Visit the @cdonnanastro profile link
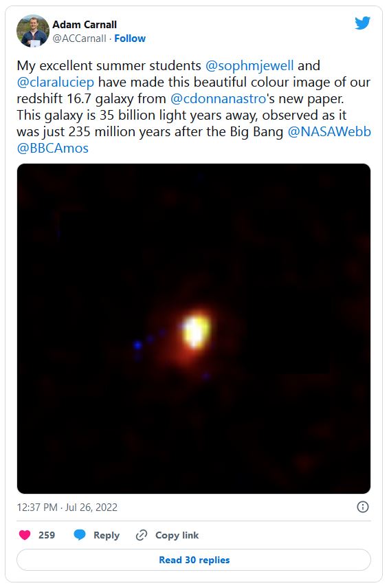 (218, 98)
